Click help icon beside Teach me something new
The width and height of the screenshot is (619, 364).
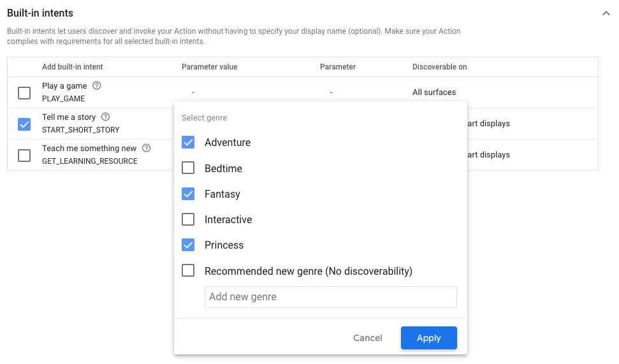[x=147, y=148]
